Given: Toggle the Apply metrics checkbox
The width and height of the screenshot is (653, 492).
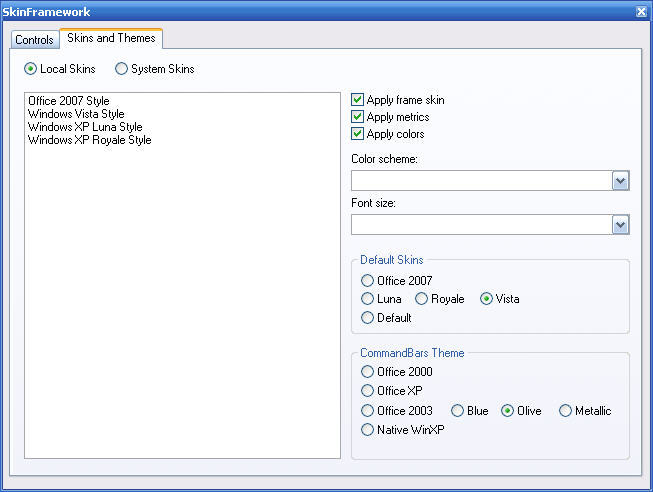Looking at the screenshot, I should pyautogui.click(x=357, y=117).
